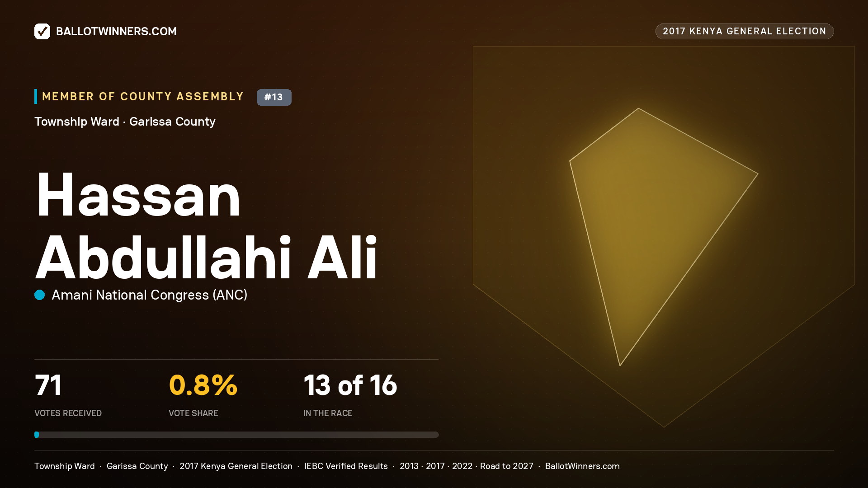Click the BallotWinners checkmark logo icon
Viewport: 868px width, 488px height.
coord(42,31)
